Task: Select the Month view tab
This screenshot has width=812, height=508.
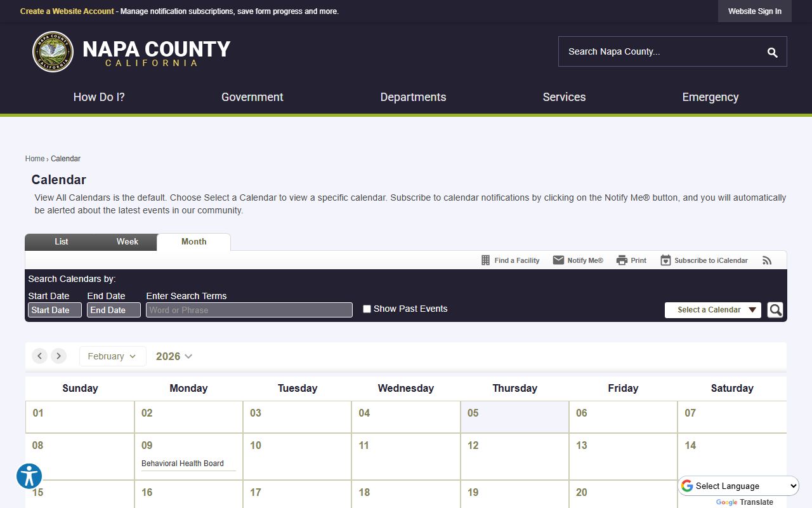Action: coord(194,242)
